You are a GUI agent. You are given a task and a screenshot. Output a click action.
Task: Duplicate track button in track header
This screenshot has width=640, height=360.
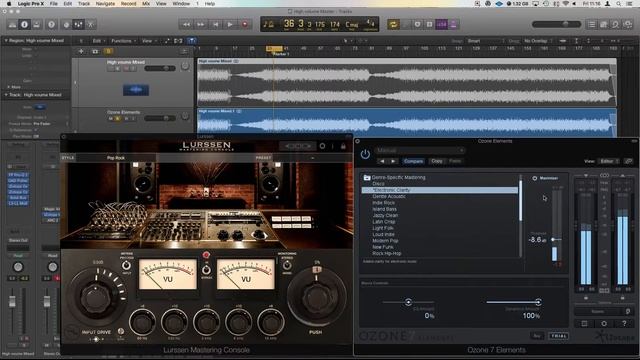[x=95, y=51]
